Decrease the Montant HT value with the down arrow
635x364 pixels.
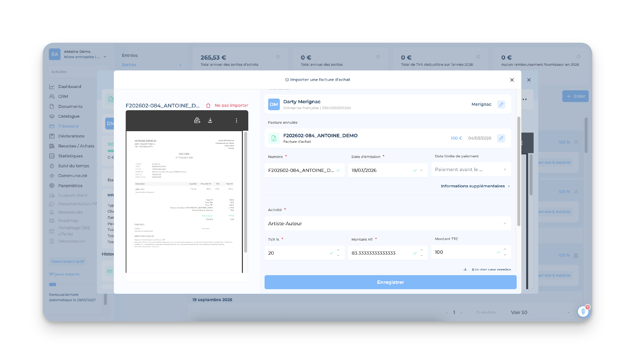point(421,256)
